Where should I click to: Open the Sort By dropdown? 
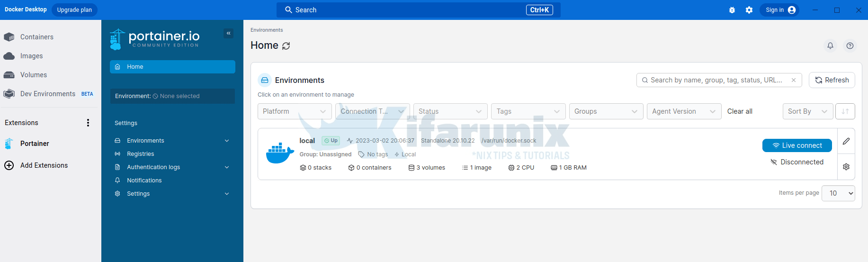[808, 111]
